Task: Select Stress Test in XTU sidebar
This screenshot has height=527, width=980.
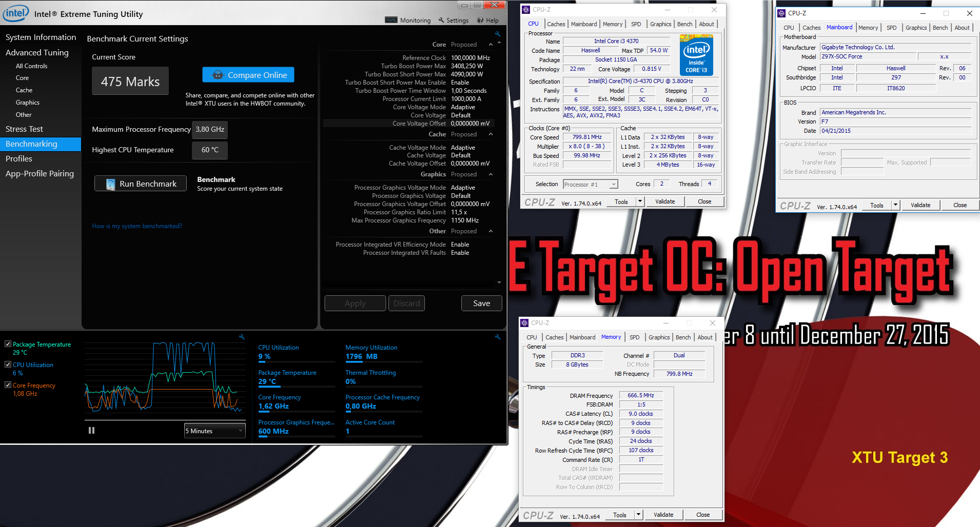Action: point(24,129)
